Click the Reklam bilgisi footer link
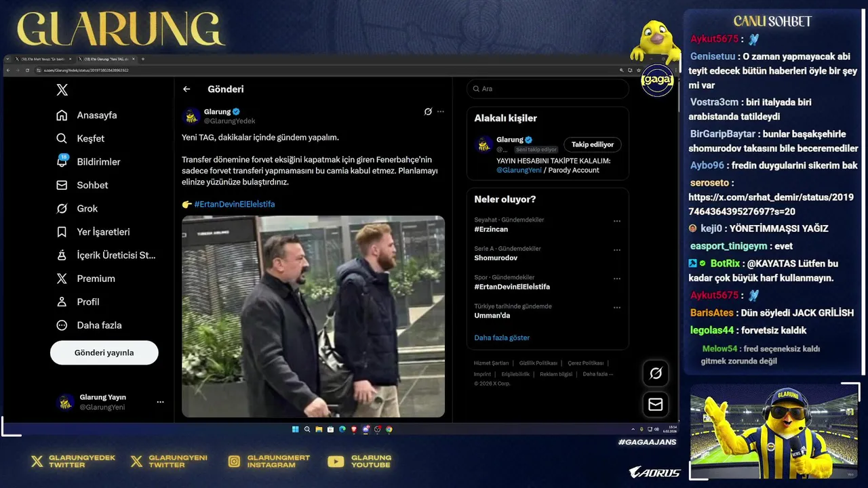 point(556,374)
